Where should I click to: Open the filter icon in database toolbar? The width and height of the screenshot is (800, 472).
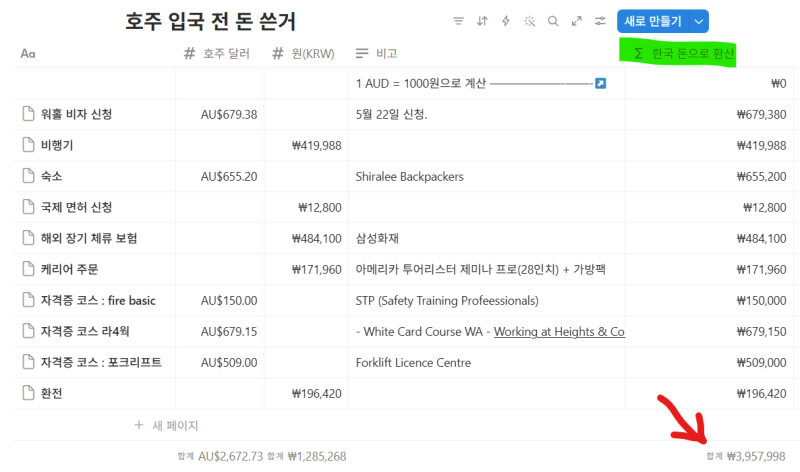click(x=458, y=21)
